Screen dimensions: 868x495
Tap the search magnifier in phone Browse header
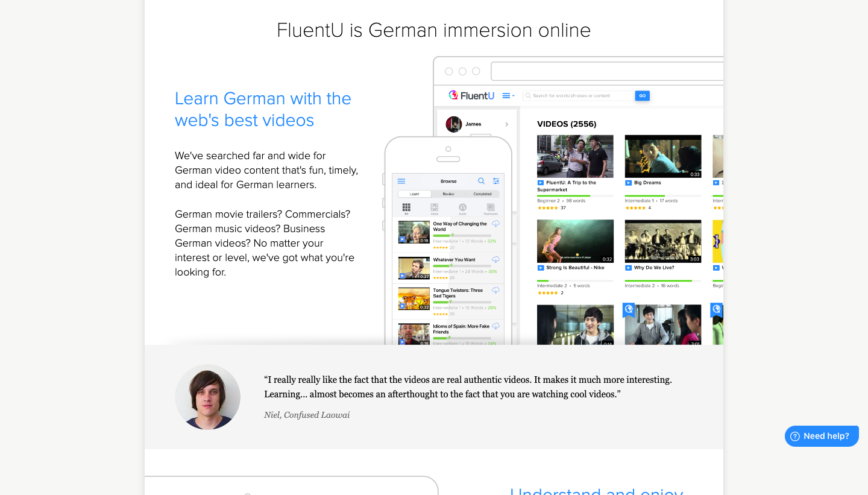click(481, 181)
